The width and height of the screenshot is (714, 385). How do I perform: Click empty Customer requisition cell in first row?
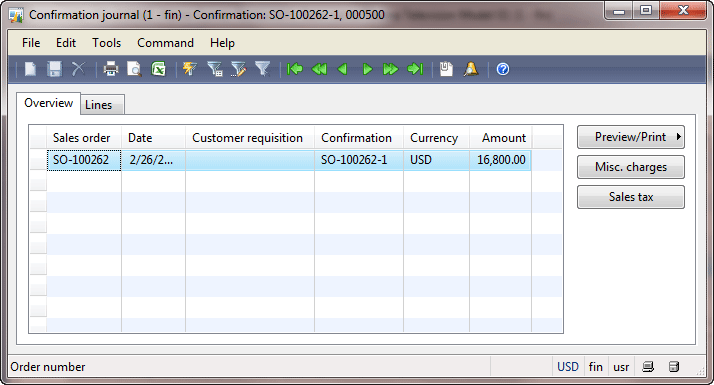click(x=250, y=160)
